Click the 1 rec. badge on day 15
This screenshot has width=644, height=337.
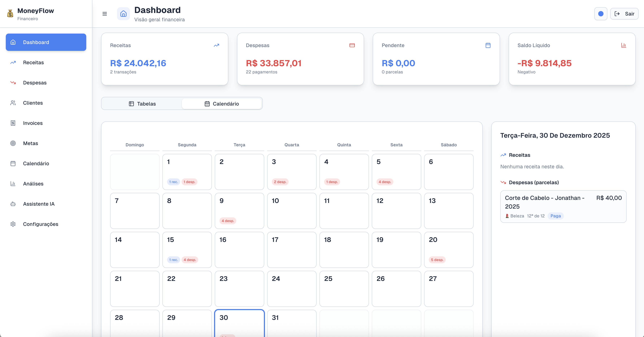click(x=173, y=260)
